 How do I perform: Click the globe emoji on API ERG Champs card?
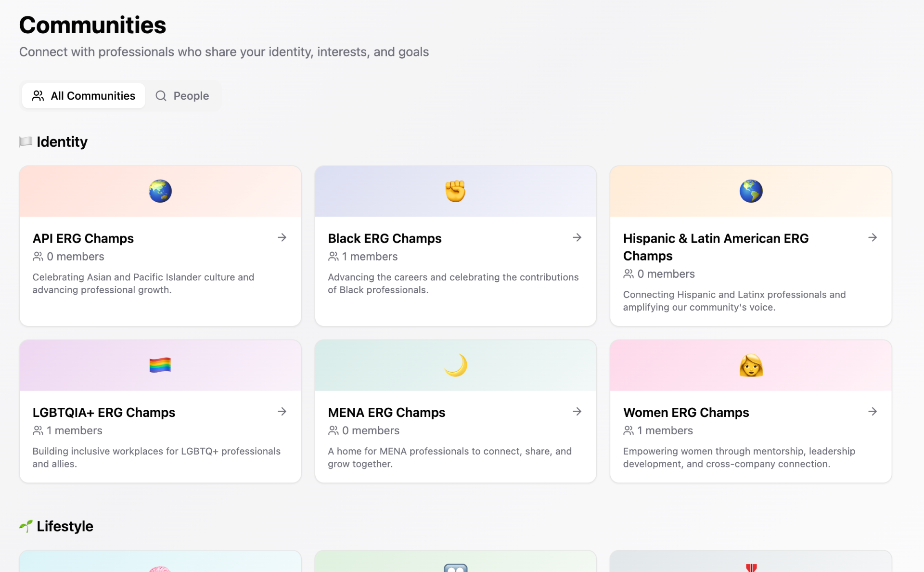(160, 191)
